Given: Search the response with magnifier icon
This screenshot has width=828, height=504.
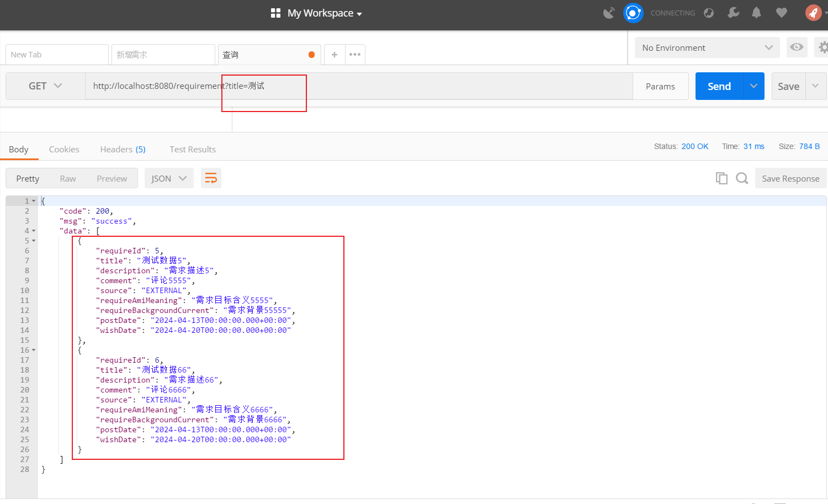Looking at the screenshot, I should coord(742,178).
